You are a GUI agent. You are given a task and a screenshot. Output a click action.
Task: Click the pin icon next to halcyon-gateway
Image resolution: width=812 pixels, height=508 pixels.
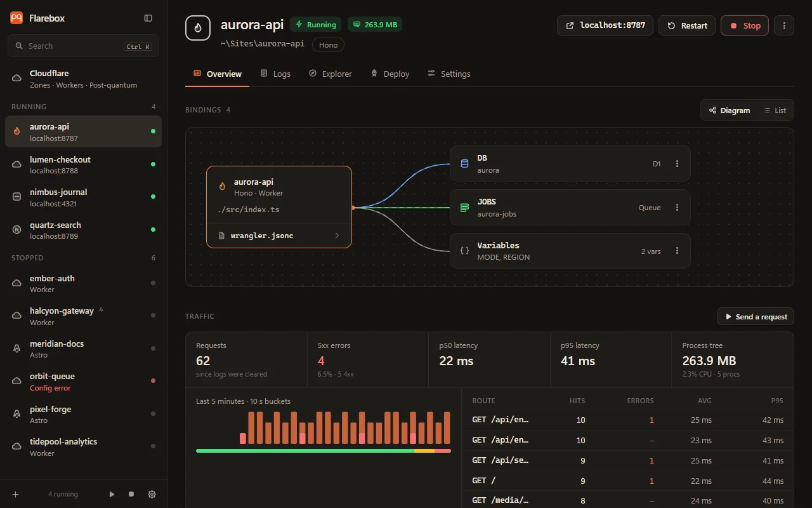(x=101, y=311)
